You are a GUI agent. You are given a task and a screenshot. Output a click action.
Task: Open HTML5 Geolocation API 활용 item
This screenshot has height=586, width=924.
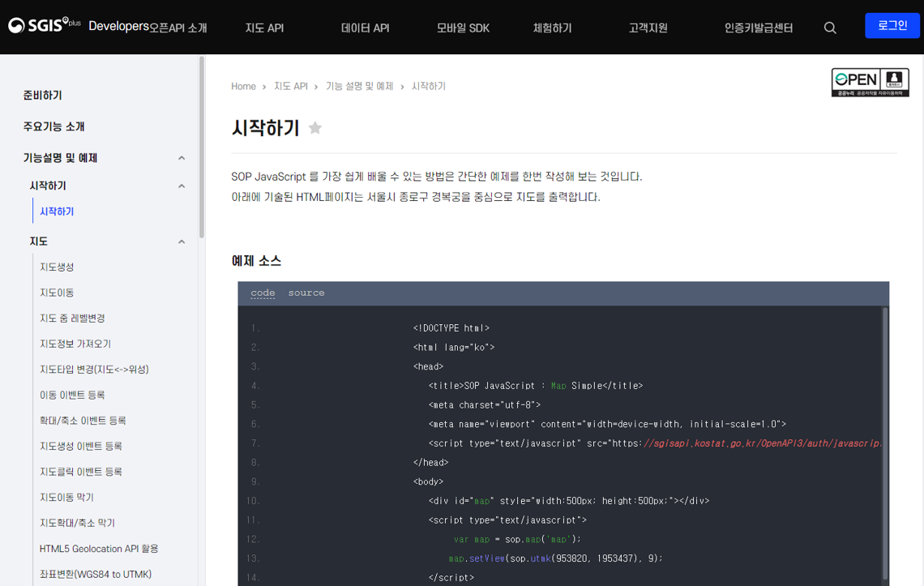(99, 548)
